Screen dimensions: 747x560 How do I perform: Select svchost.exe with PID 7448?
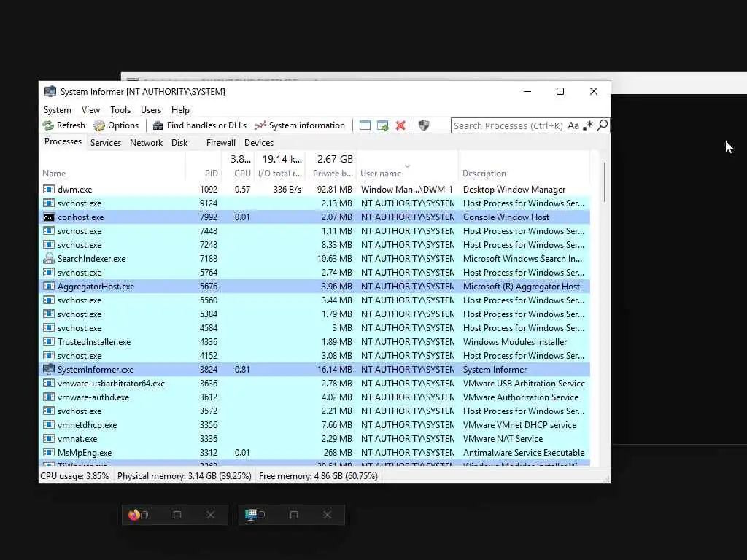pyautogui.click(x=314, y=231)
